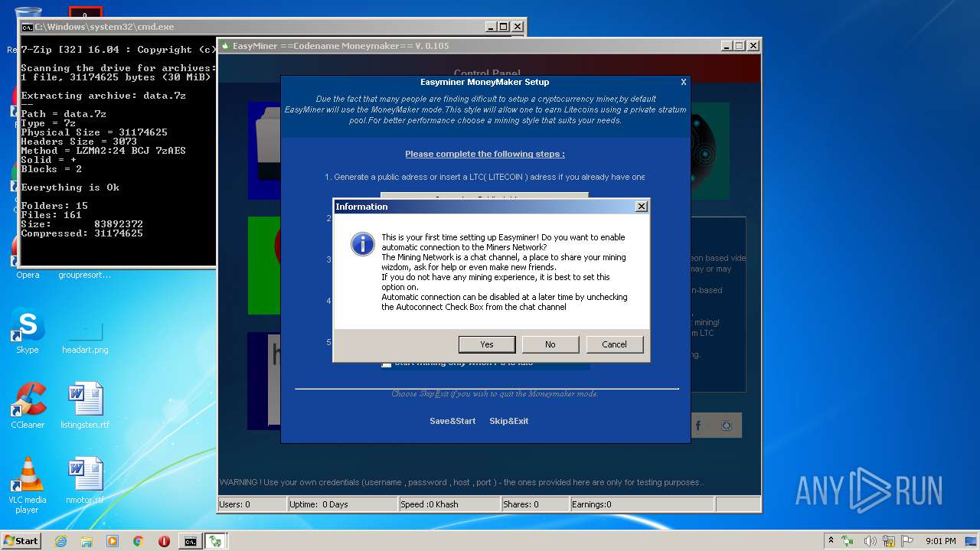Click 'Please complete the following steps' heading
980x551 pixels.
pos(485,154)
